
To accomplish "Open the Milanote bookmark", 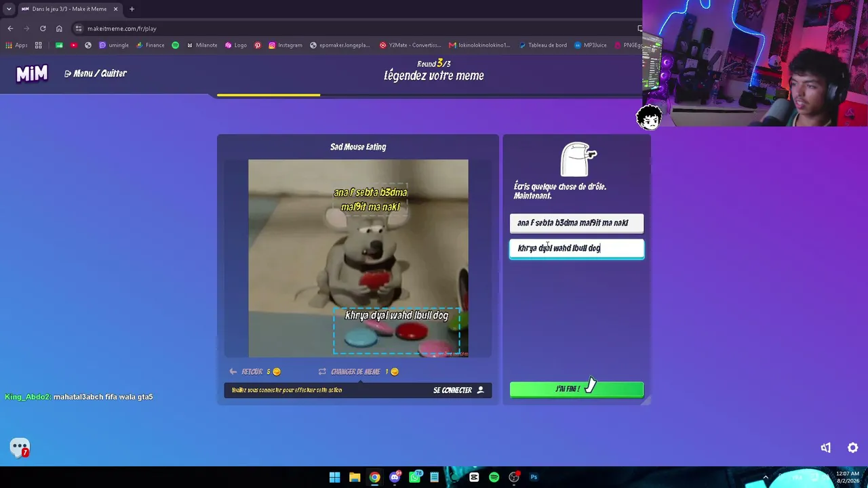I will (x=202, y=45).
